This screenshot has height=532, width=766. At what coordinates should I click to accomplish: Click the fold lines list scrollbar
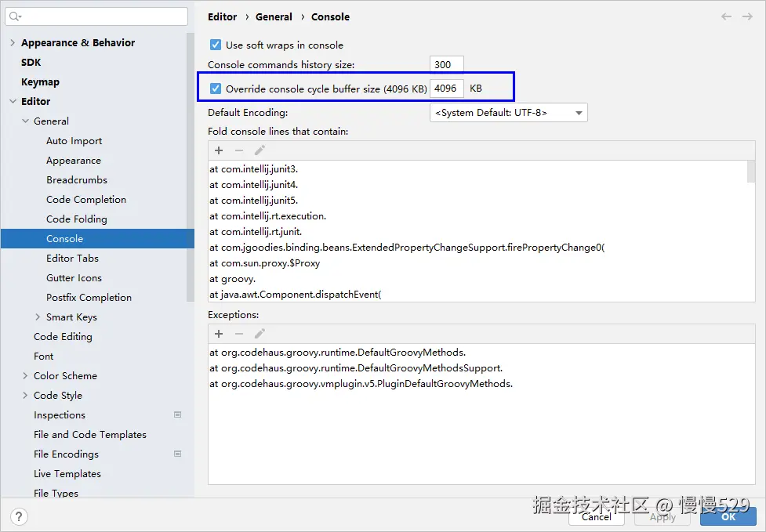pyautogui.click(x=751, y=172)
